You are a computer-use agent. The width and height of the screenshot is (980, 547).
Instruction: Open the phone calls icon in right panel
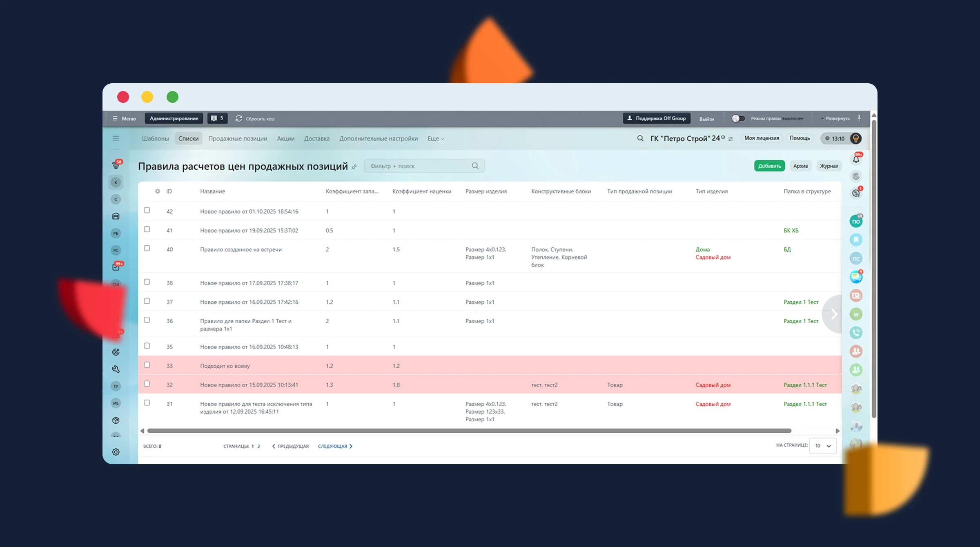tap(856, 332)
